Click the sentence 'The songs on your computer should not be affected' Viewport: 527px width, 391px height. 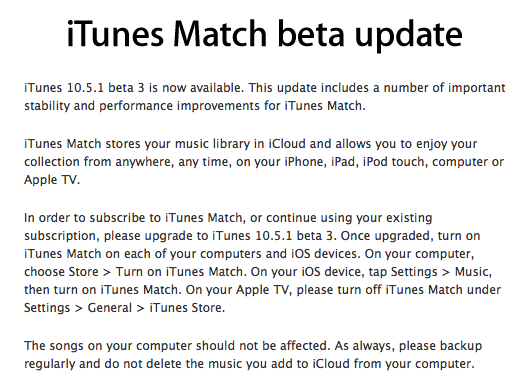[x=177, y=346]
